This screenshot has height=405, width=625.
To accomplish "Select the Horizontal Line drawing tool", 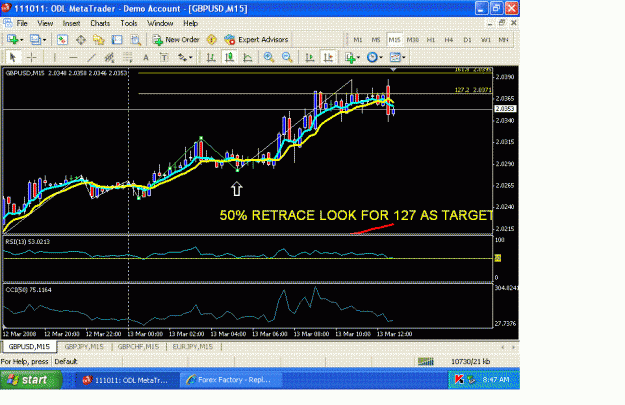I will click(73, 57).
